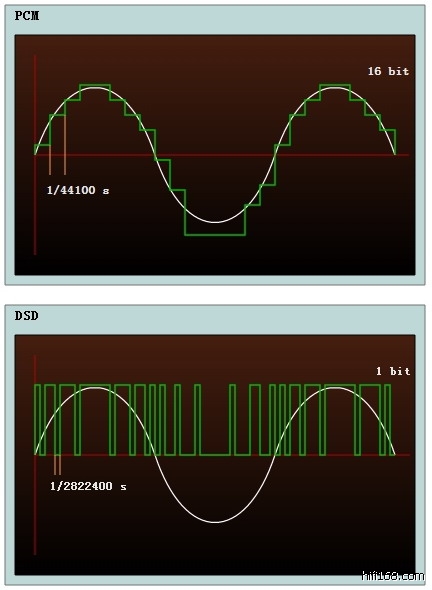Screen dimensions: 432x590
Task: Click the DSD panel title
Action: [x=26, y=316]
